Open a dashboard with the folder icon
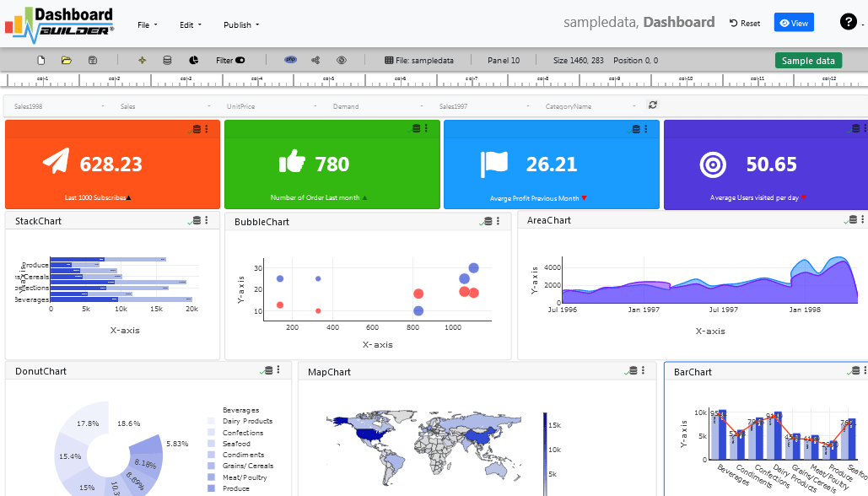868x496 pixels. pyautogui.click(x=67, y=60)
